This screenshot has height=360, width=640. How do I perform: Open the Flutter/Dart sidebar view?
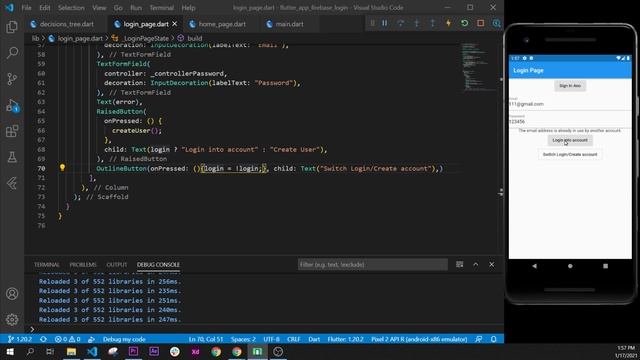point(12,183)
